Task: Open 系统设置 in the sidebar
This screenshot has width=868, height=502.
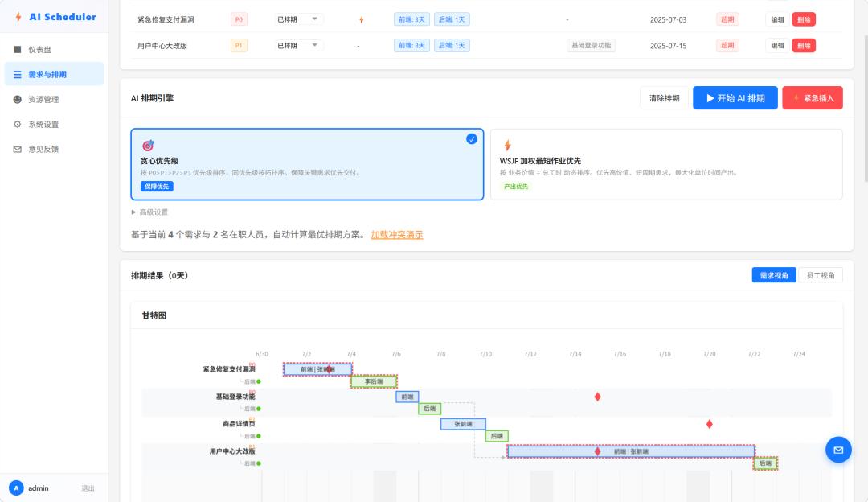Action: pyautogui.click(x=55, y=124)
